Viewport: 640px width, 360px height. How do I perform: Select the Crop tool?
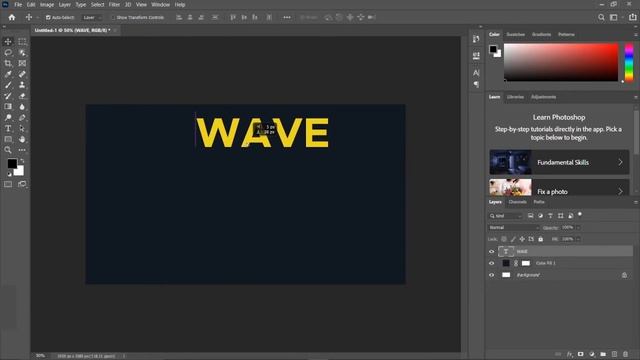pos(8,63)
